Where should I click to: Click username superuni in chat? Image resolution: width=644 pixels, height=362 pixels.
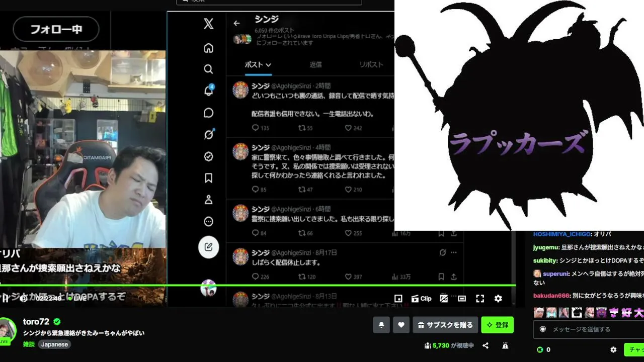click(x=556, y=274)
